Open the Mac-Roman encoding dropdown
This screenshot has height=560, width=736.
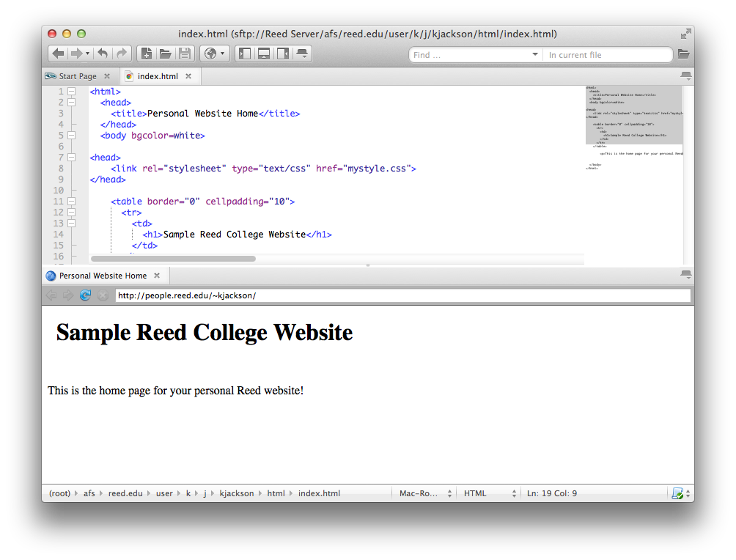click(425, 493)
